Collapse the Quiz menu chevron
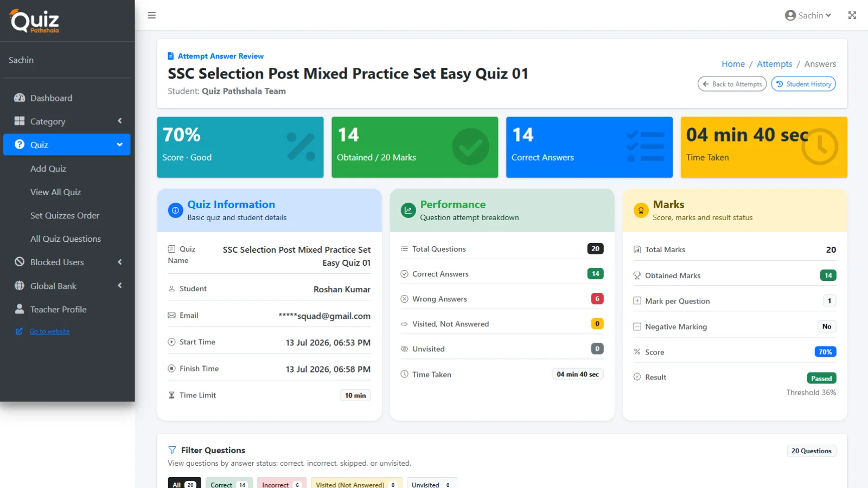868x488 pixels. (120, 145)
